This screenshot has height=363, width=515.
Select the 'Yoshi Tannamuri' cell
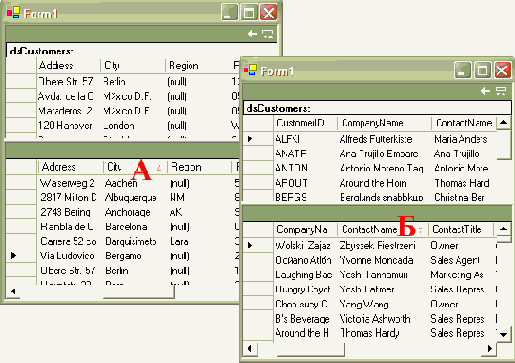(x=382, y=275)
